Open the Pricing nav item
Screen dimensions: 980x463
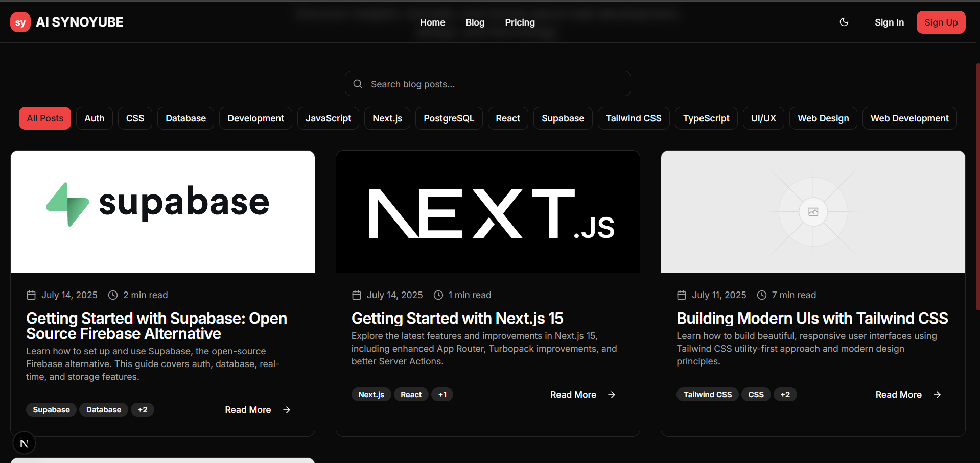pyautogui.click(x=520, y=22)
